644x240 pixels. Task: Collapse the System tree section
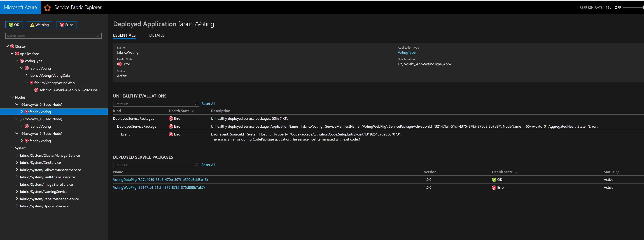tap(12, 148)
